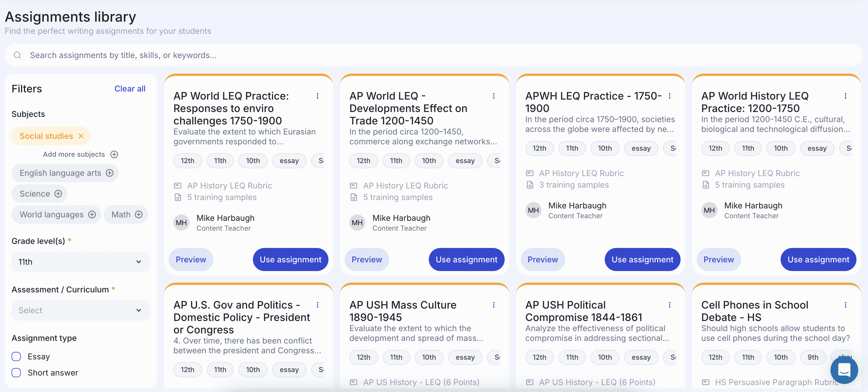Open the Grade level 11th dropdown
The width and height of the screenshot is (868, 392).
80,262
